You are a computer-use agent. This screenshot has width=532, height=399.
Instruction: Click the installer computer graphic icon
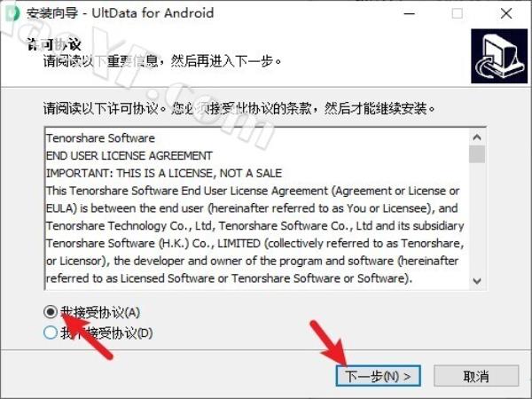499,56
